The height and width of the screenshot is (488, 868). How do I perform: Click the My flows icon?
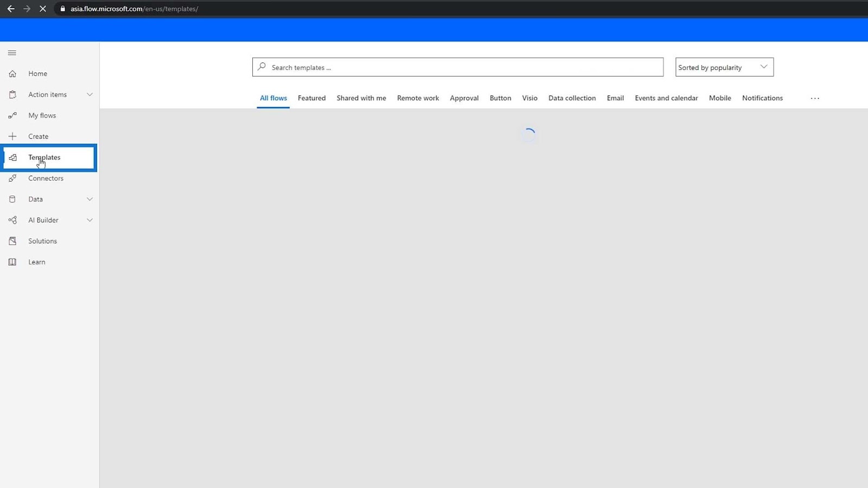12,115
